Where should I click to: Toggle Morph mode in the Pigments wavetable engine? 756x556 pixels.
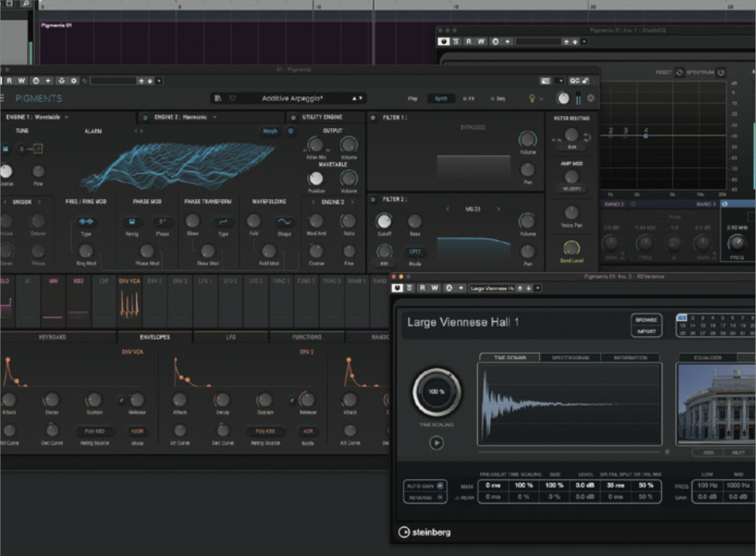[269, 131]
